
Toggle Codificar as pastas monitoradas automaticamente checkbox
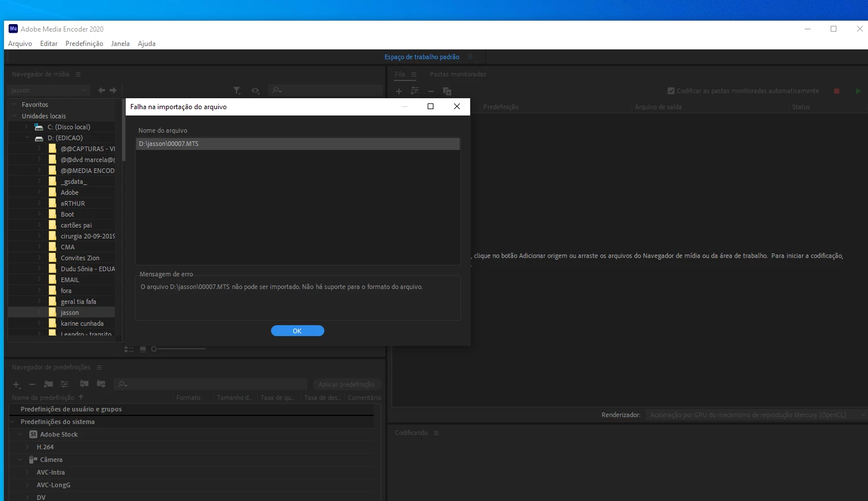click(x=671, y=91)
